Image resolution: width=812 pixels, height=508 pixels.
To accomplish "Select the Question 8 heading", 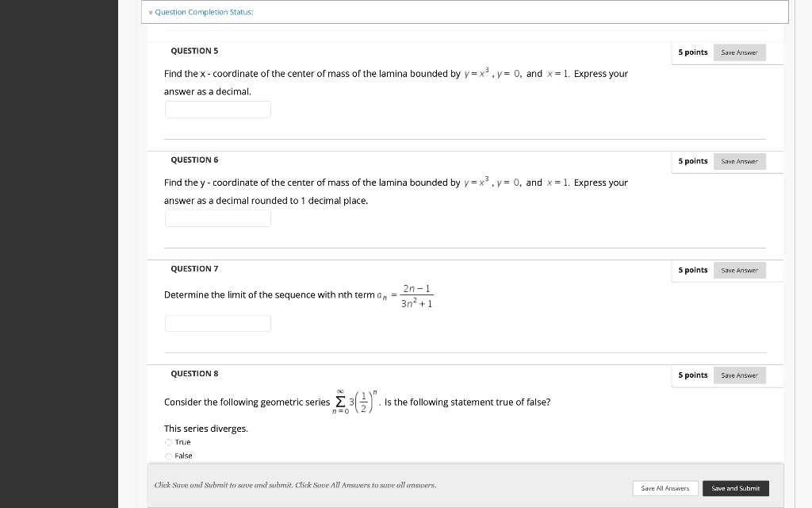I will click(194, 373).
